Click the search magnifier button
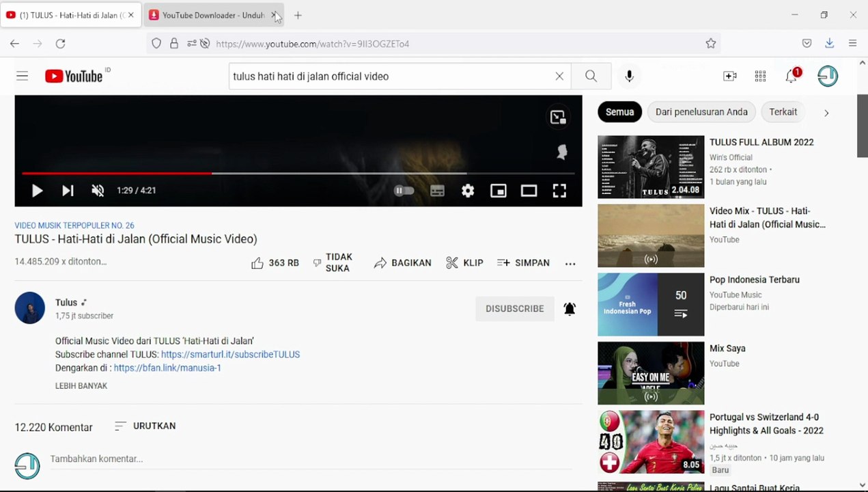The image size is (868, 492). pos(591,76)
